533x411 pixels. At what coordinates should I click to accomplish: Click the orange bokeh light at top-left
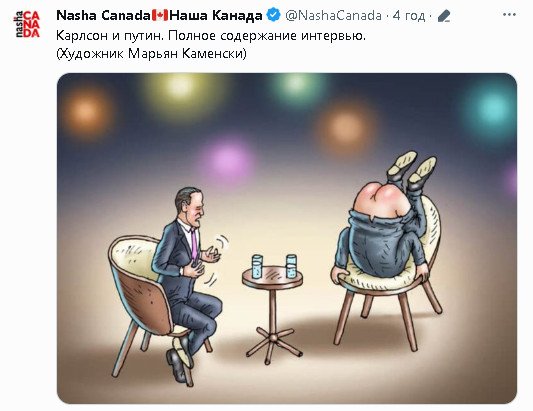[87, 112]
